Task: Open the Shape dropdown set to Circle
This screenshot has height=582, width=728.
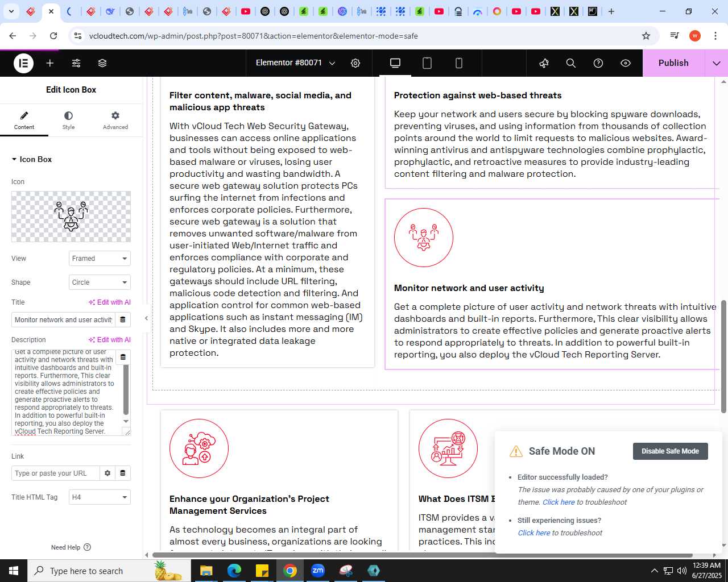Action: (100, 282)
